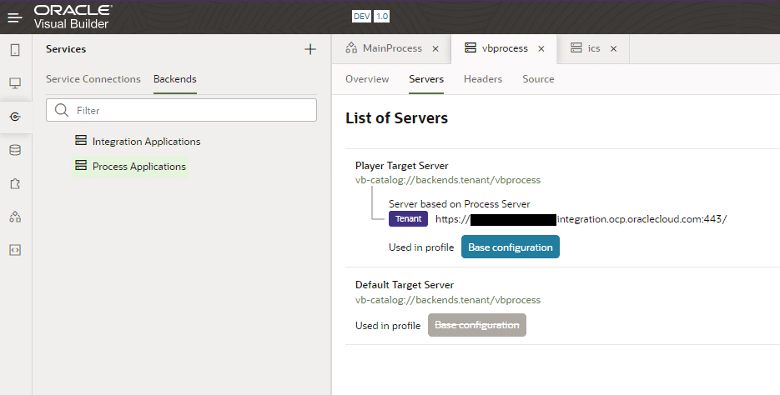
Task: Click the List of Servers heading
Action: [x=396, y=118]
